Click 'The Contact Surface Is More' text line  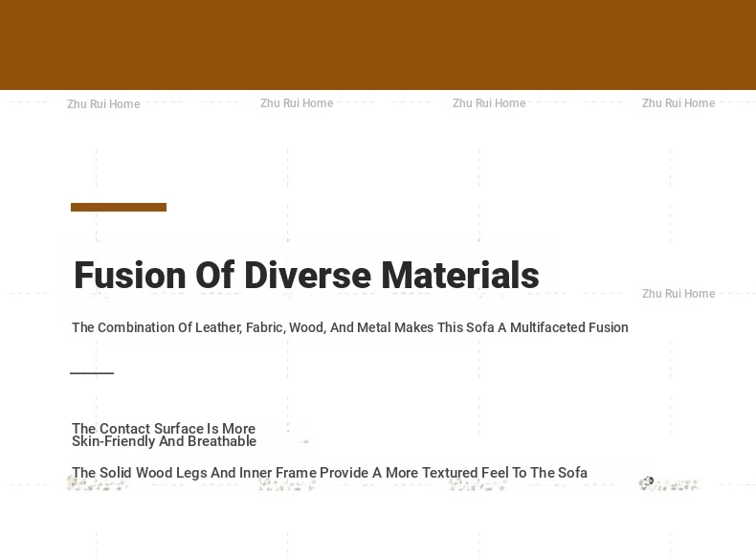tap(164, 428)
